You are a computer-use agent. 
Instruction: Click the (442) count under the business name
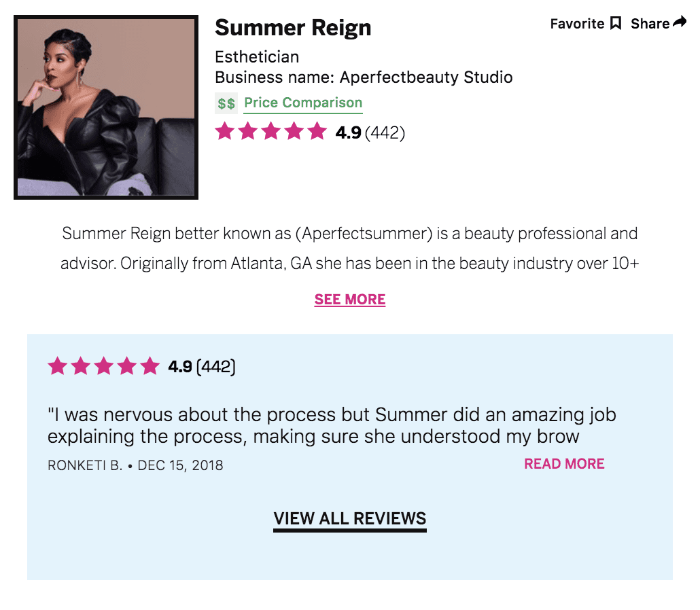(385, 132)
